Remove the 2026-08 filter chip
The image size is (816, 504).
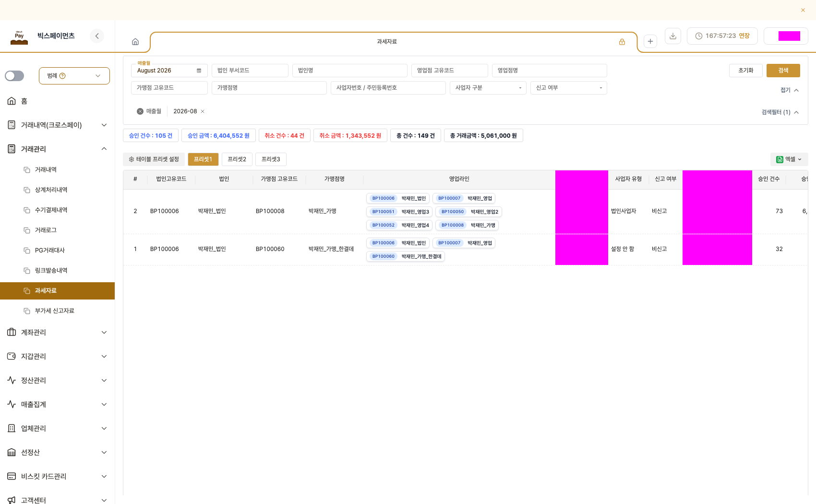[203, 111]
